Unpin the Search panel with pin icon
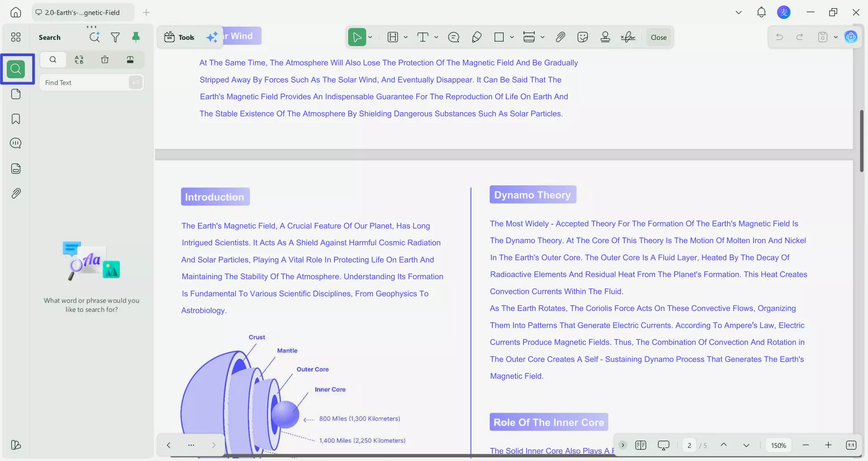Screen dimensions: 868x461 tap(136, 38)
